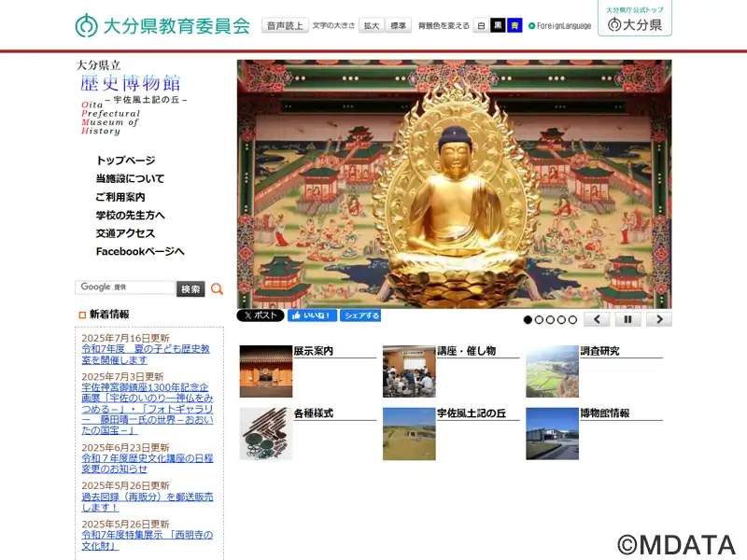The height and width of the screenshot is (560, 747).
Task: Open トップページ menu item
Action: (125, 161)
